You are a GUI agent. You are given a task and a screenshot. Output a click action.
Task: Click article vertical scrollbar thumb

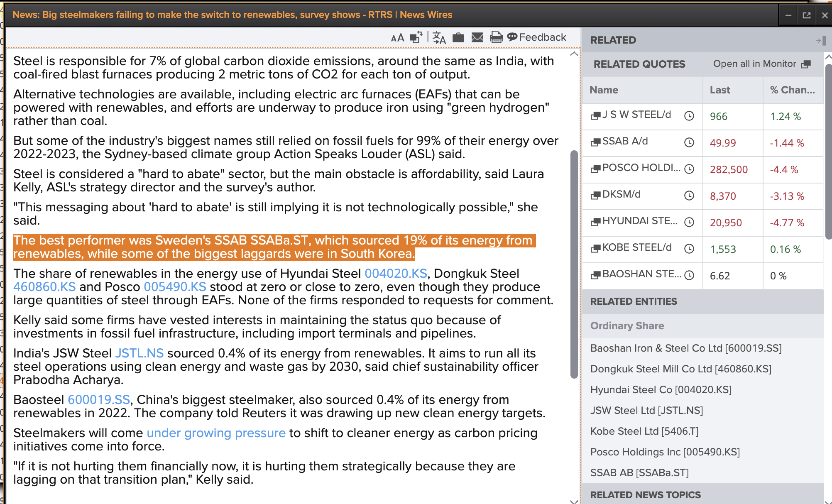tap(574, 264)
